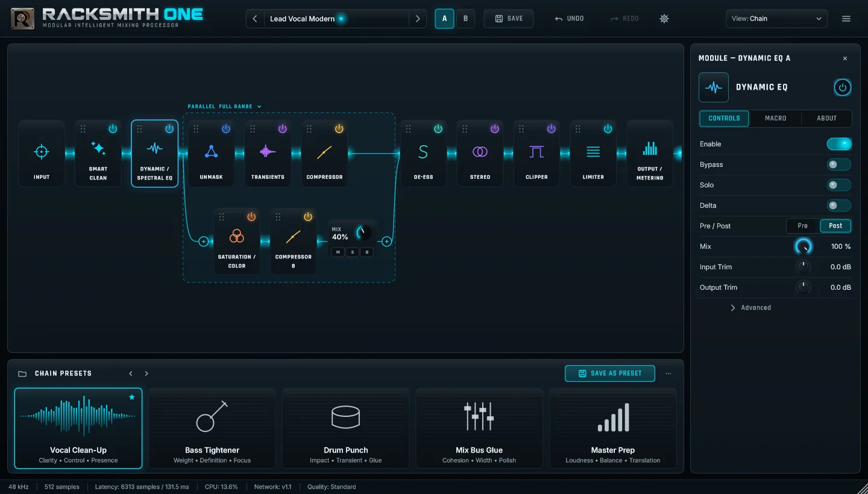The height and width of the screenshot is (494, 868).
Task: Open the View: Chain dropdown
Action: pos(777,19)
